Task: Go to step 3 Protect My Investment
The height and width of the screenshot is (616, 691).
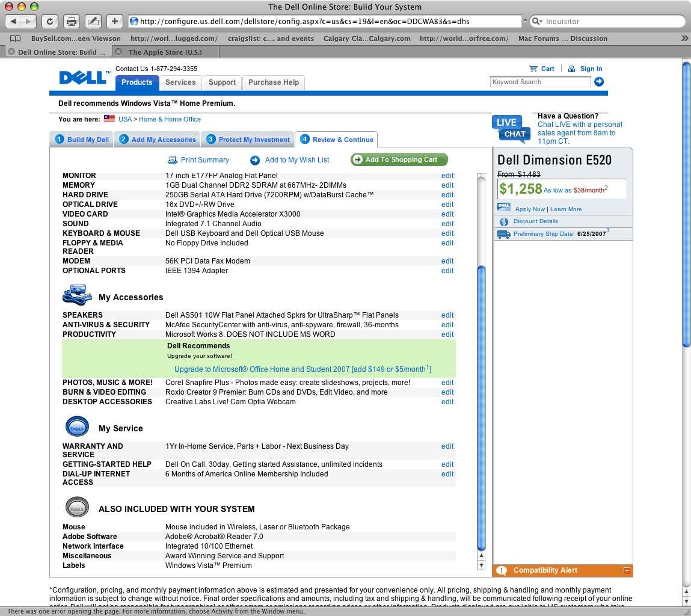Action: (x=248, y=140)
